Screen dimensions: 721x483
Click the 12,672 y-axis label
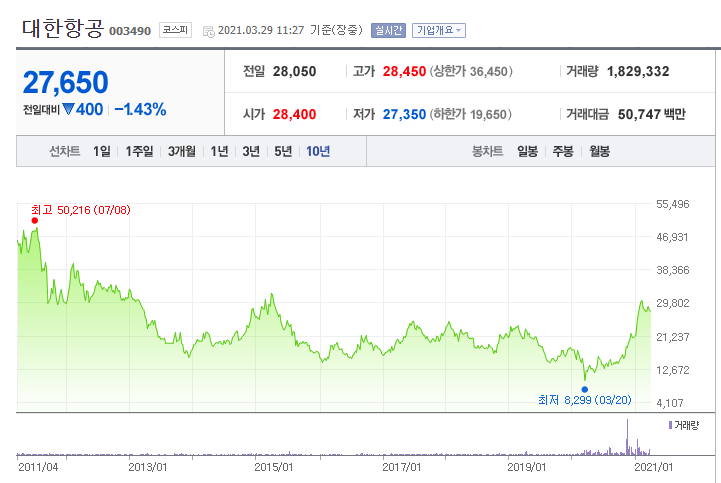pyautogui.click(x=673, y=370)
